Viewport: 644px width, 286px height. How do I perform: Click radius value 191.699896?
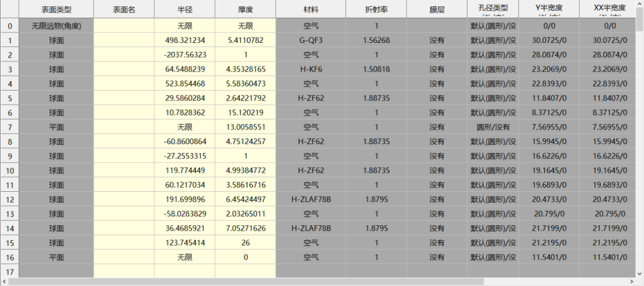(x=185, y=200)
